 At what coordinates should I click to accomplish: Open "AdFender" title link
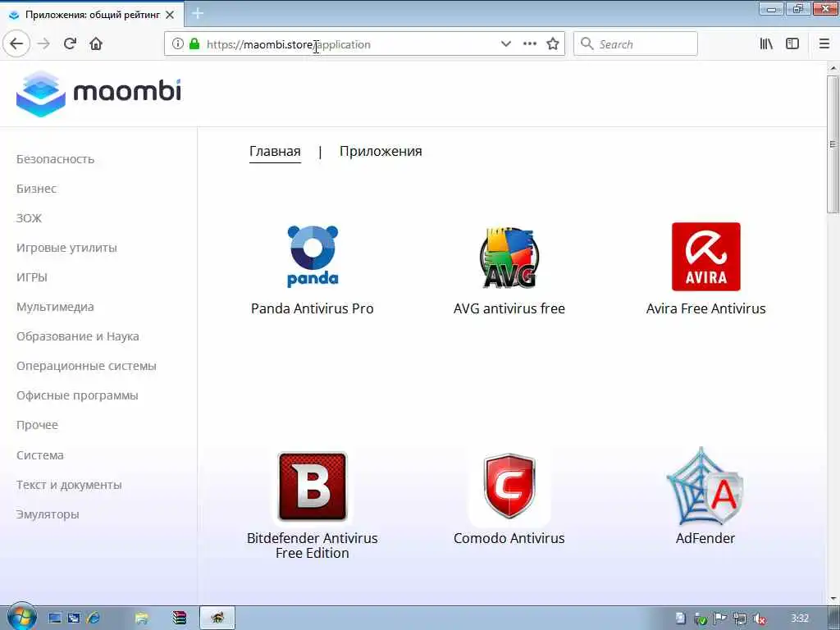point(705,538)
